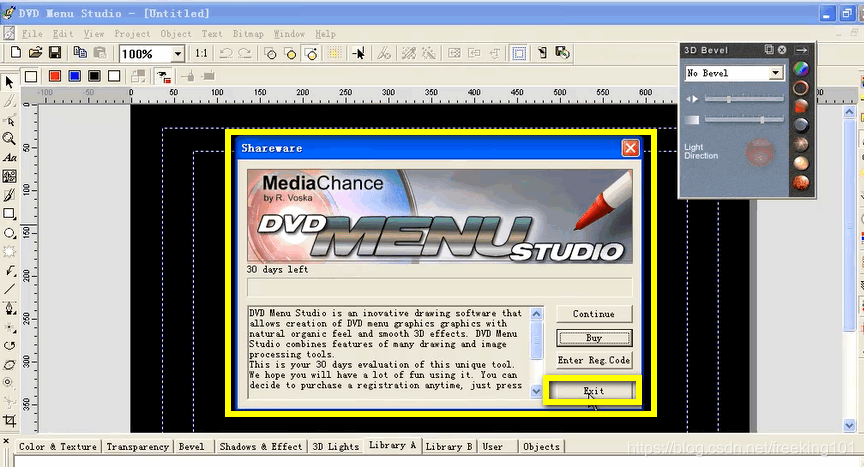Select the Ellipse shape tool
This screenshot has width=864, height=467.
[9, 233]
